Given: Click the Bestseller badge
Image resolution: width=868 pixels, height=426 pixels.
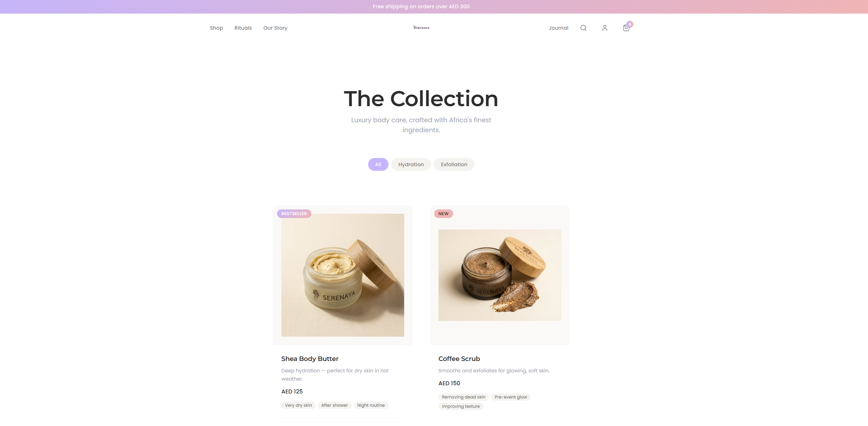Looking at the screenshot, I should pos(294,214).
